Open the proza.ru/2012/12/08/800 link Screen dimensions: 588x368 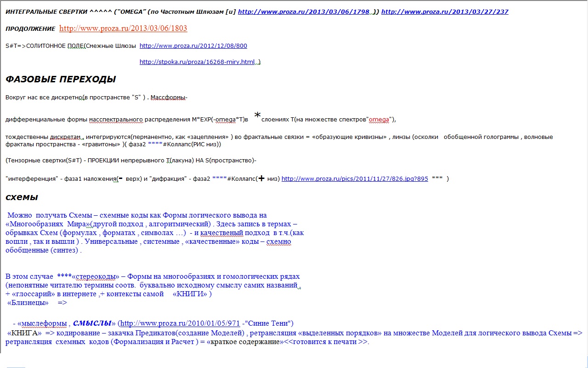coord(193,46)
